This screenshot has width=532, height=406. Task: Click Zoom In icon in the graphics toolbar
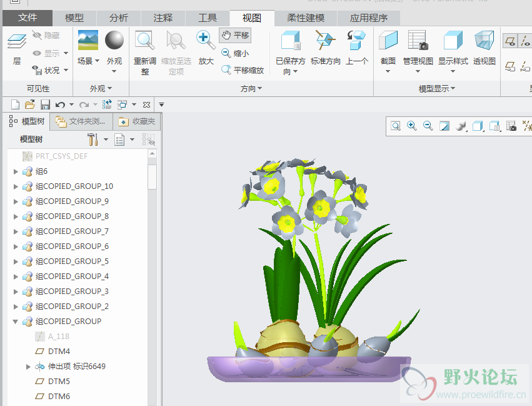click(412, 126)
